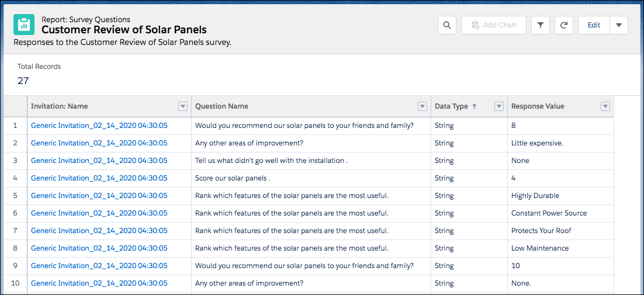Viewport: 644px width, 295px height.
Task: Click 'Rank which features' question in row 5
Action: point(311,196)
